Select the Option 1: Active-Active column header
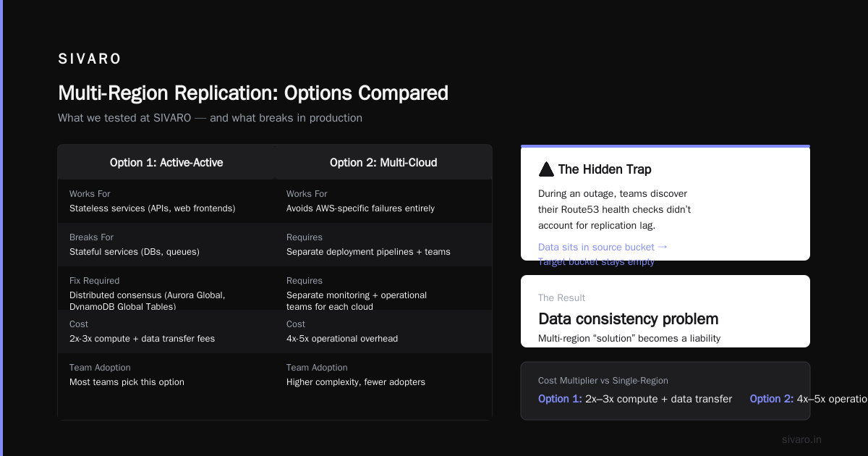The width and height of the screenshot is (868, 456). [x=166, y=162]
